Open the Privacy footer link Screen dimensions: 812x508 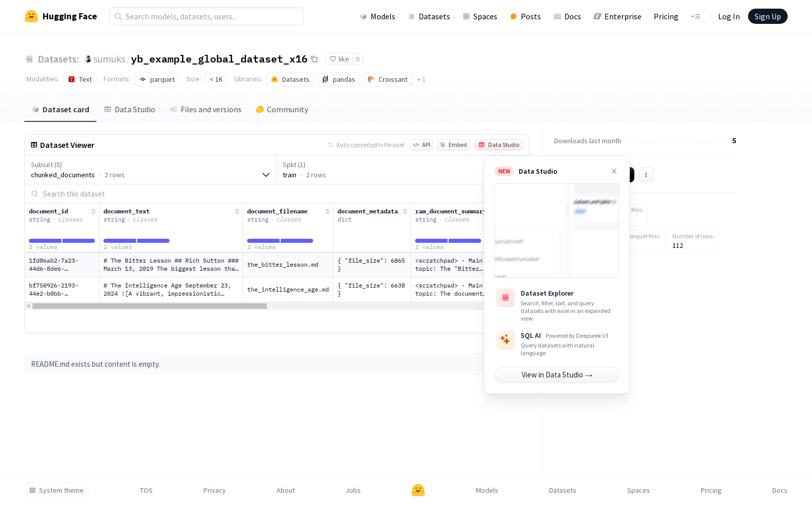215,491
